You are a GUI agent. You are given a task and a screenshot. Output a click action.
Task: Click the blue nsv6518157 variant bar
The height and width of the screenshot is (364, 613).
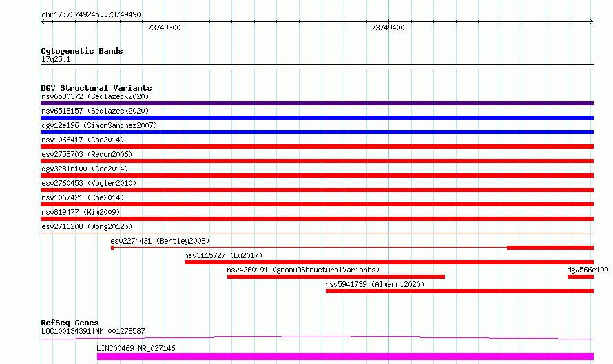317,118
